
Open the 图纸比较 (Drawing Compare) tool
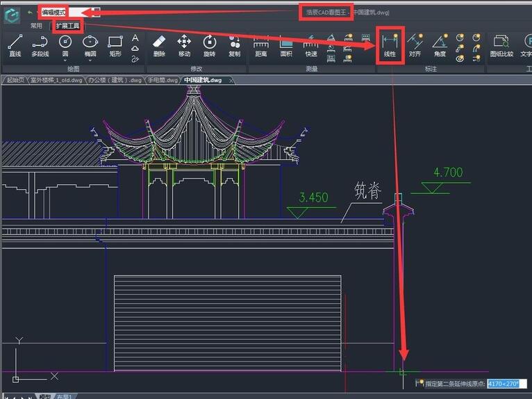coord(501,45)
